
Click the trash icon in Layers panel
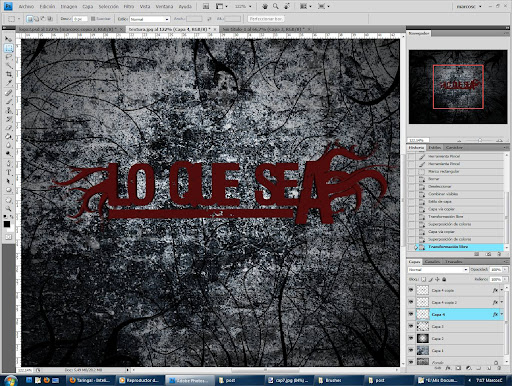pyautogui.click(x=499, y=368)
